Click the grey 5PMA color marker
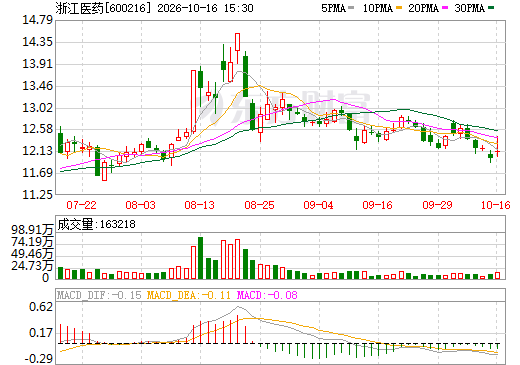The image size is (520, 365). click(x=351, y=8)
